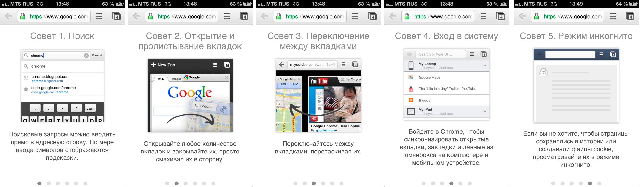The width and height of the screenshot is (644, 187).
Task: Open the top menu icon on Совет 3 screen
Action: pos(355,17)
